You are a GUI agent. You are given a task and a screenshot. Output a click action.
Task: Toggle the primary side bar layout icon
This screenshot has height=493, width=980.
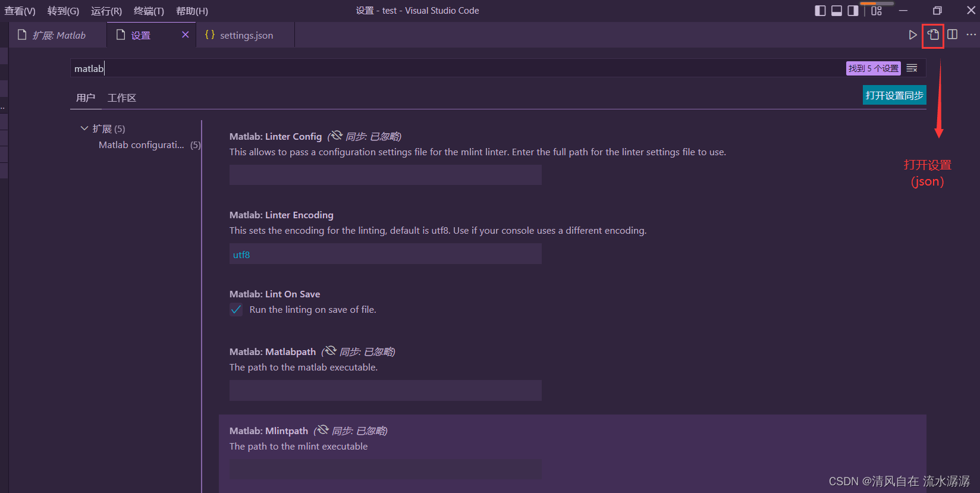tap(820, 11)
